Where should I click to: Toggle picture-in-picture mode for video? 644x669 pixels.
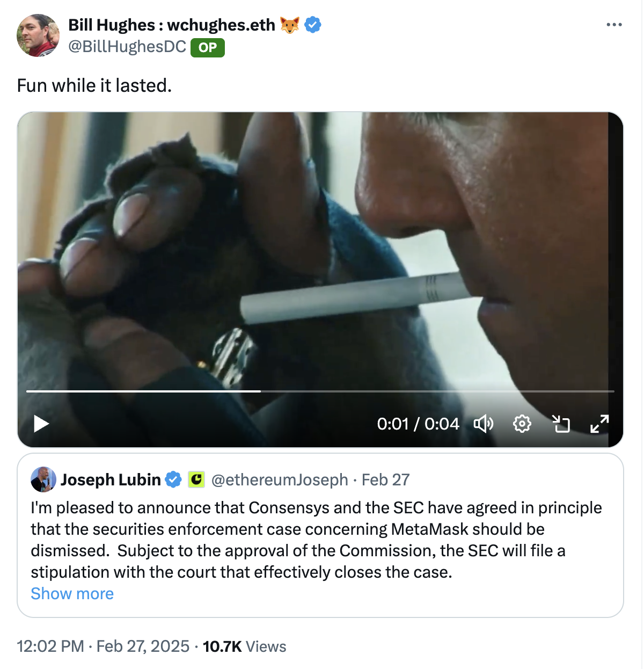(561, 424)
